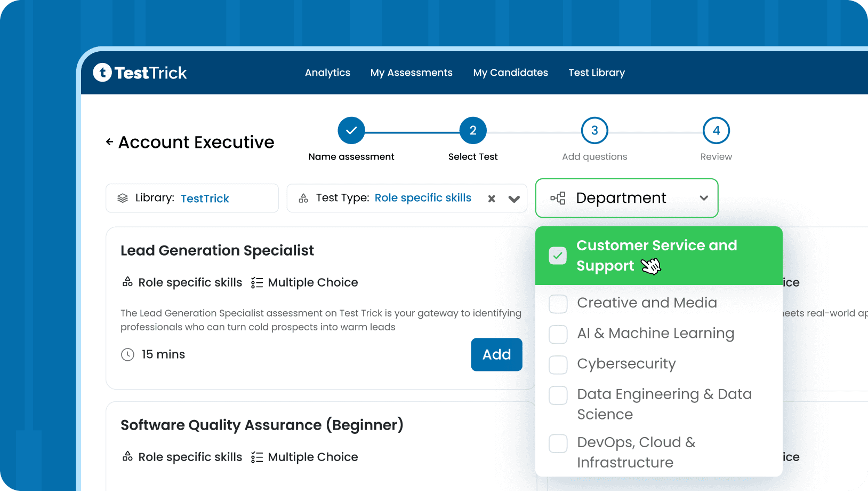
Task: Open Lead Generation Specialist test title
Action: [x=217, y=250]
